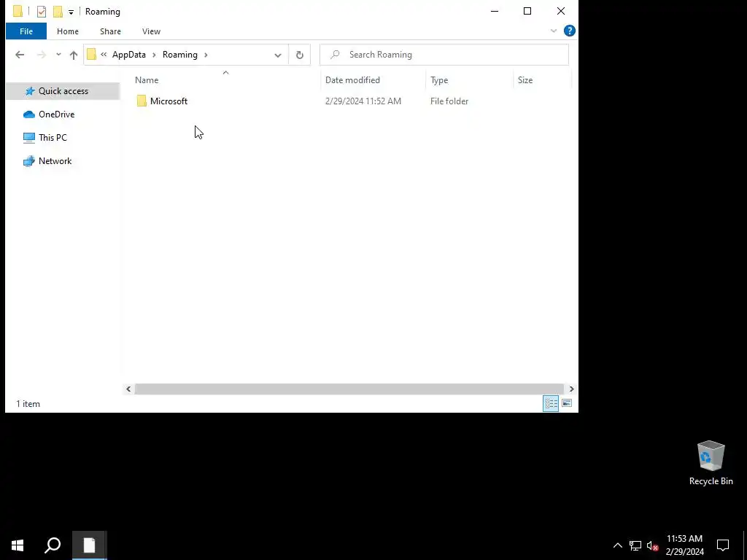
Task: Expand the chevron after Roaming in path
Action: [206, 55]
